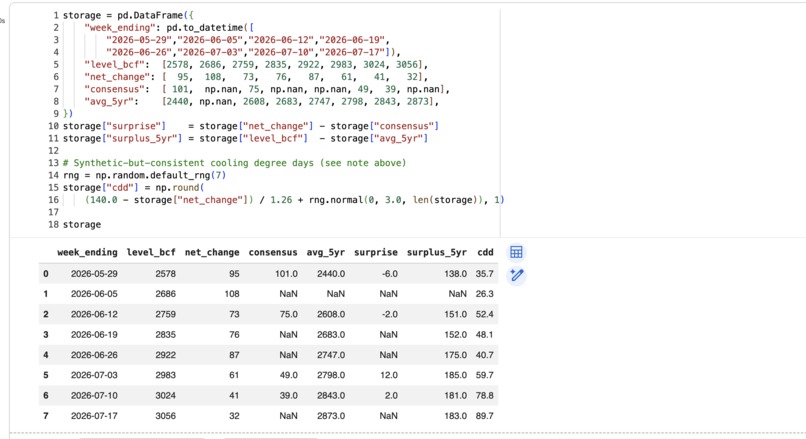This screenshot has height=439, width=806.
Task: Place cursor on the avg_5yr code line
Action: click(262, 102)
